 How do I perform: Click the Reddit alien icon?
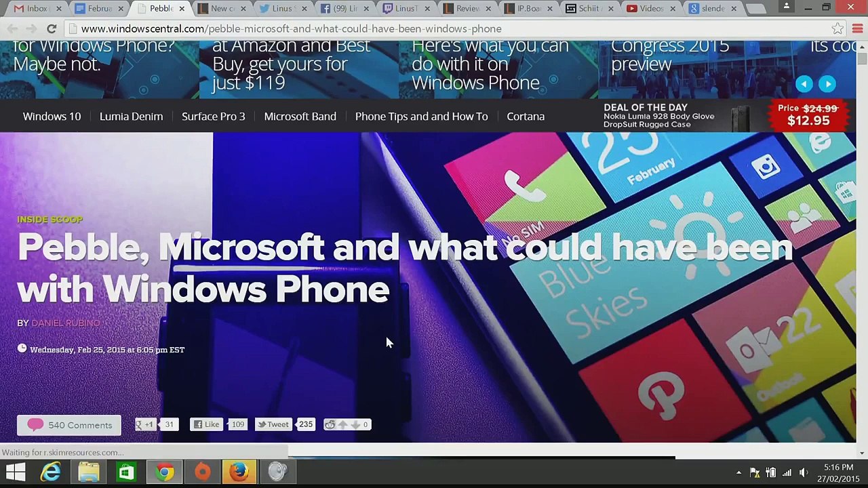point(330,425)
